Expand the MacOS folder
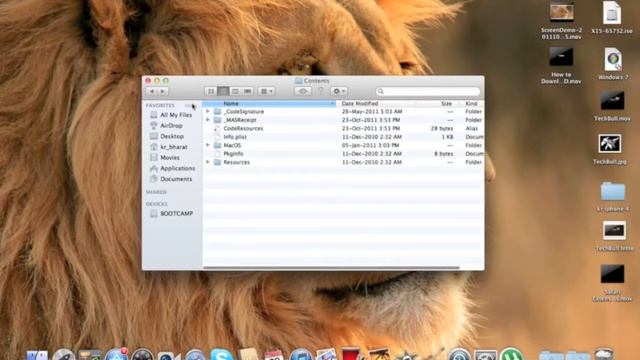The width and height of the screenshot is (640, 360). click(207, 145)
